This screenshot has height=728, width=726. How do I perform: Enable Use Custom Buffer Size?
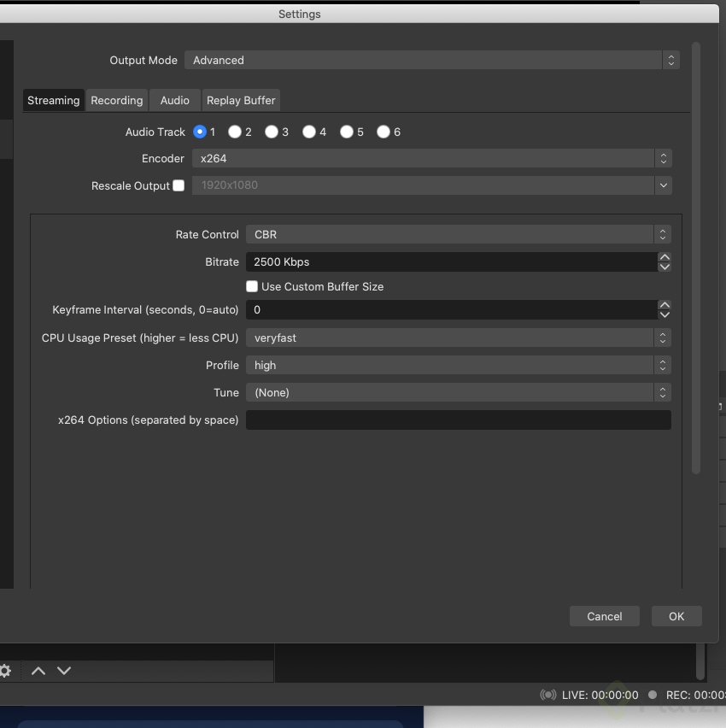pyautogui.click(x=252, y=286)
